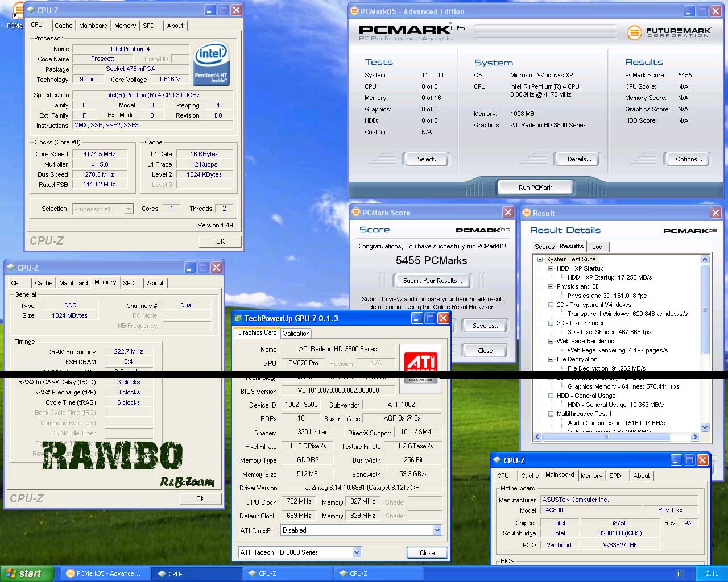Minimize the PCMark05 Advanced Edition window
728x582 pixels.
tap(689, 11)
